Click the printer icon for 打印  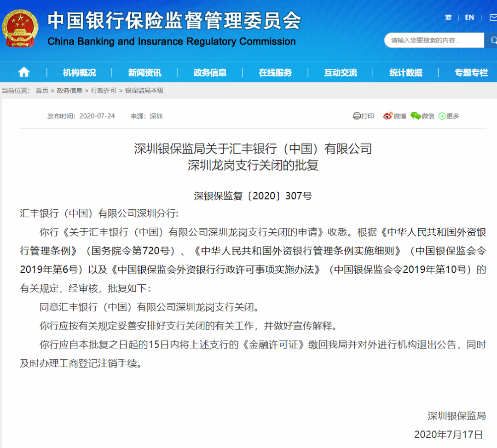357,116
